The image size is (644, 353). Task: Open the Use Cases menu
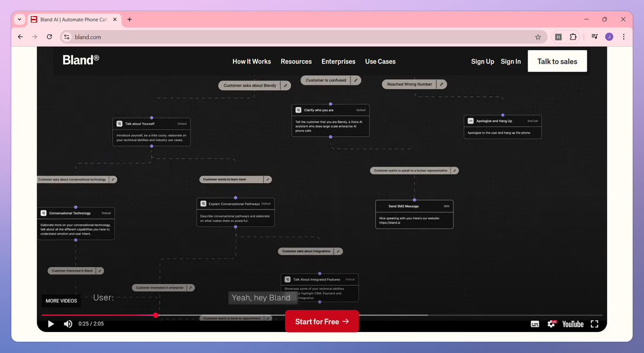[380, 62]
